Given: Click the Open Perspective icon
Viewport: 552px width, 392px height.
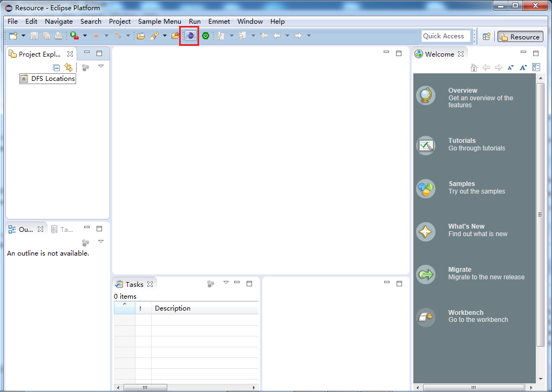Looking at the screenshot, I should tap(486, 36).
